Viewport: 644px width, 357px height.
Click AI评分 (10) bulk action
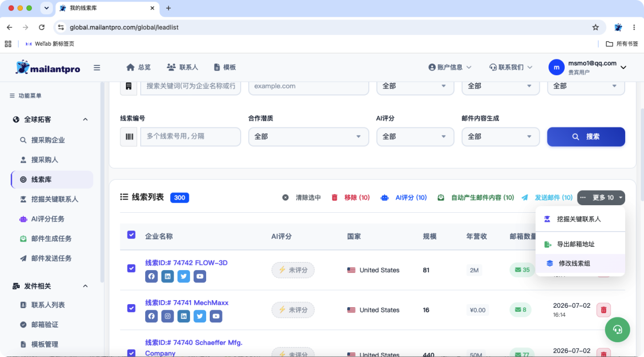point(404,198)
